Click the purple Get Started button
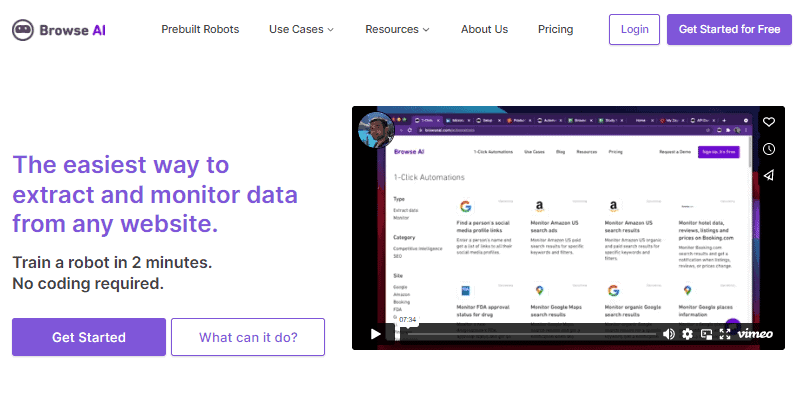Viewport: 800px width, 407px height. pyautogui.click(x=89, y=337)
